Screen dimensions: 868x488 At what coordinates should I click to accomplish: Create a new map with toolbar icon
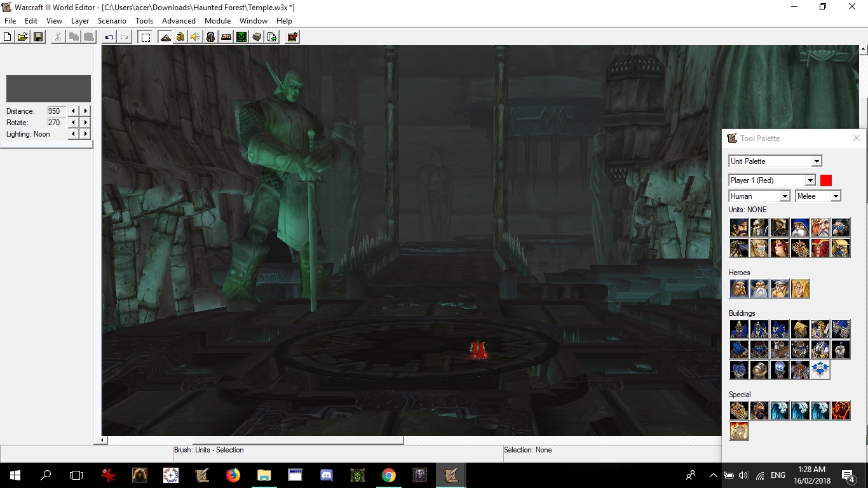click(x=8, y=37)
